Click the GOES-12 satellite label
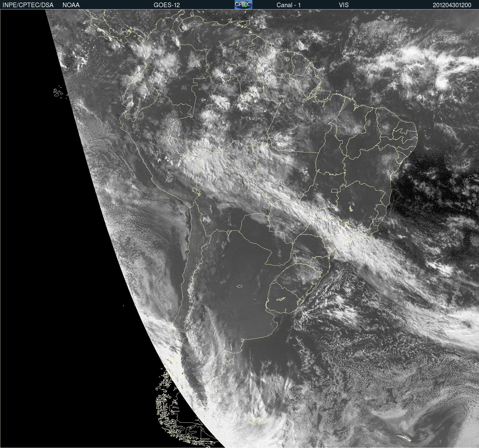This screenshot has width=479, height=448. tap(167, 5)
